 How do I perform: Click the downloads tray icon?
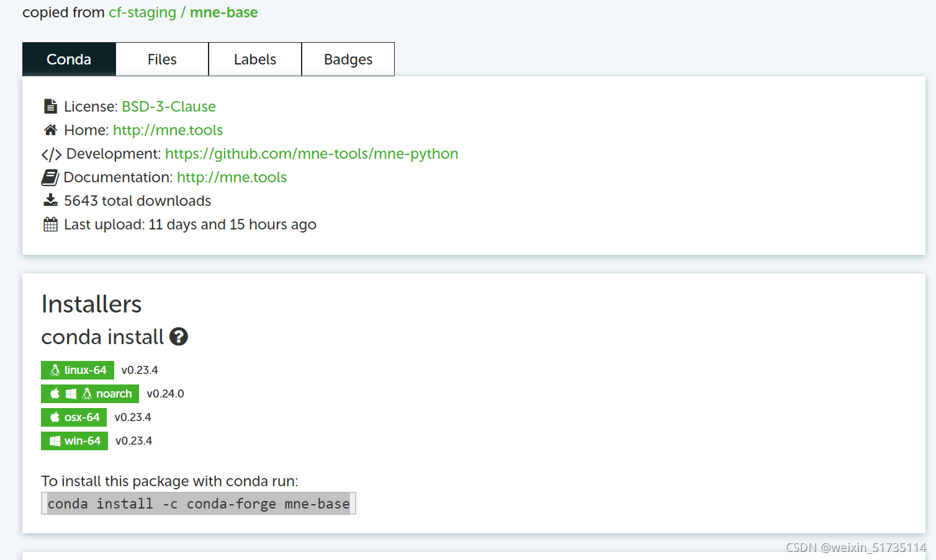(51, 200)
